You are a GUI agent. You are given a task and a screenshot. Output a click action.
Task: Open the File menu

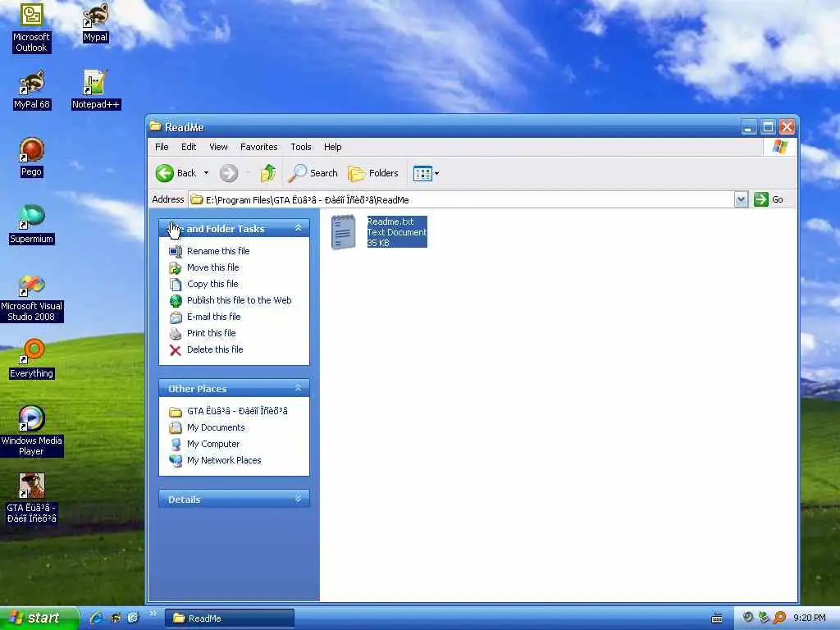pyautogui.click(x=162, y=147)
